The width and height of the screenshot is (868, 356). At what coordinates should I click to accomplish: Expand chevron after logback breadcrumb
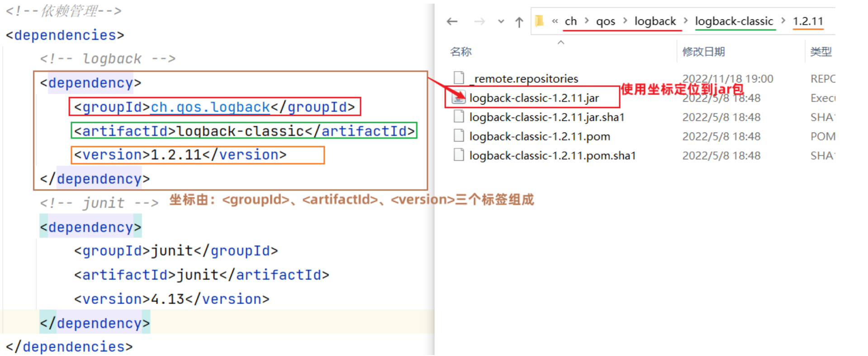[686, 21]
